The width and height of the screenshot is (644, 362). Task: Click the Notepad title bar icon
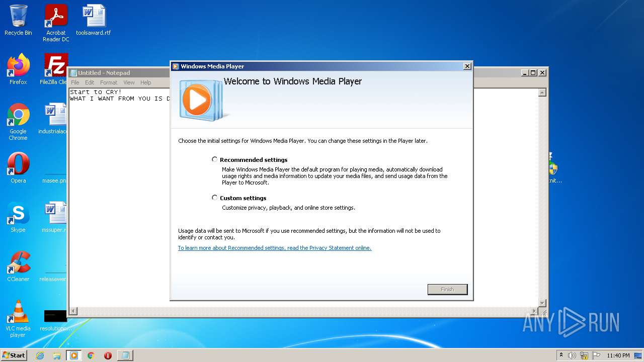pos(73,73)
